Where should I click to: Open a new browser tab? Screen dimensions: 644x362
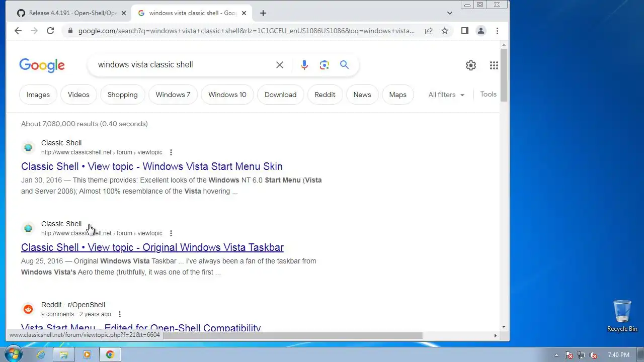(263, 13)
